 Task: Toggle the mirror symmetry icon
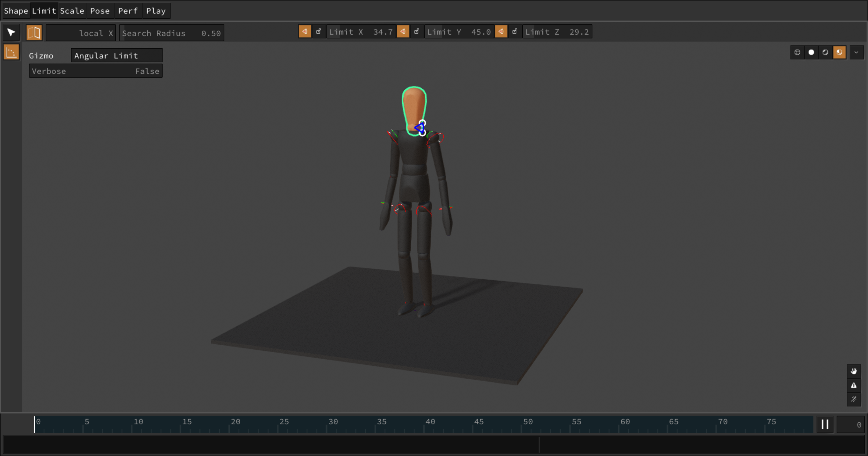[34, 33]
